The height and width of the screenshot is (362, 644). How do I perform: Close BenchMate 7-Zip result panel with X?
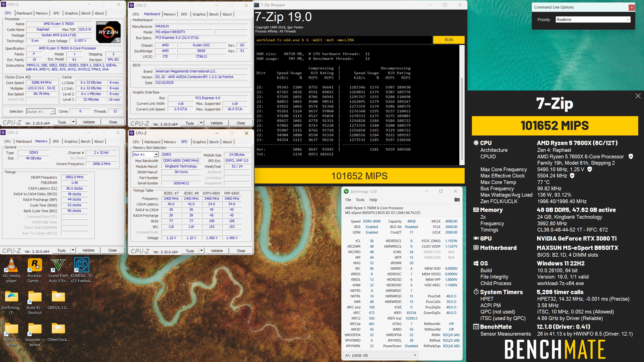click(638, 96)
